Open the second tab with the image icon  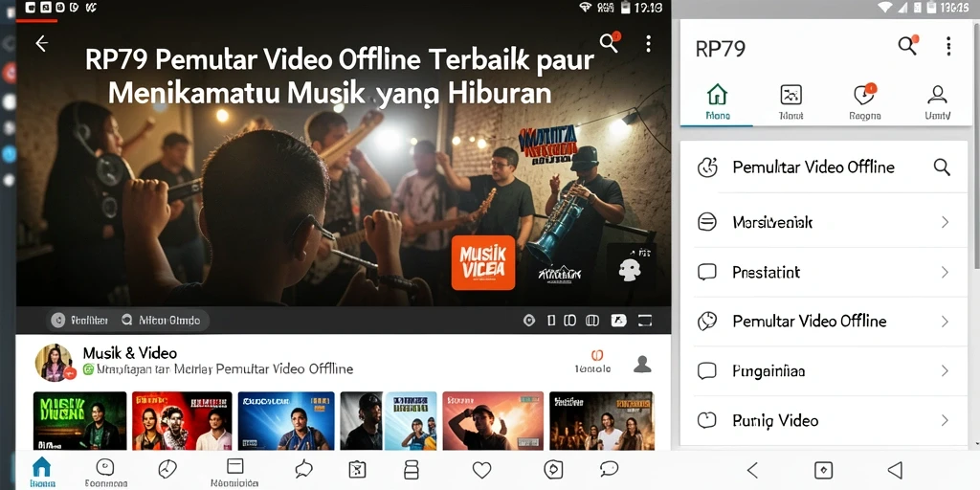(x=791, y=102)
